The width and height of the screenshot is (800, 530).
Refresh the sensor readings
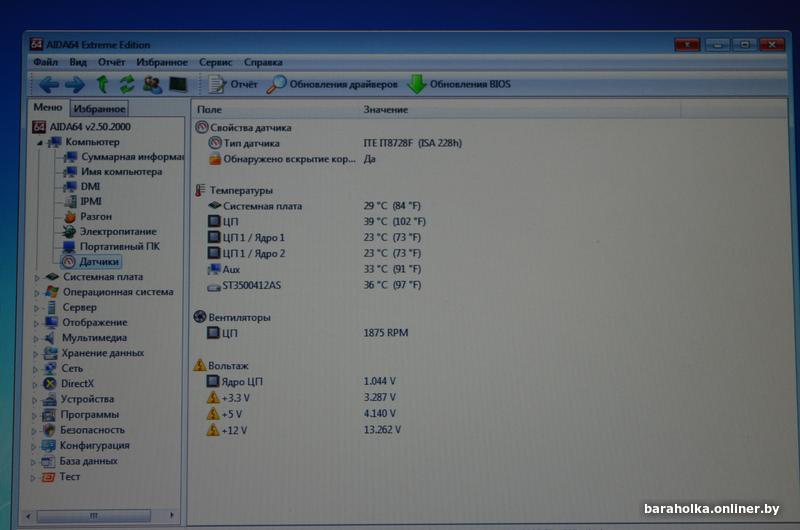pyautogui.click(x=127, y=84)
